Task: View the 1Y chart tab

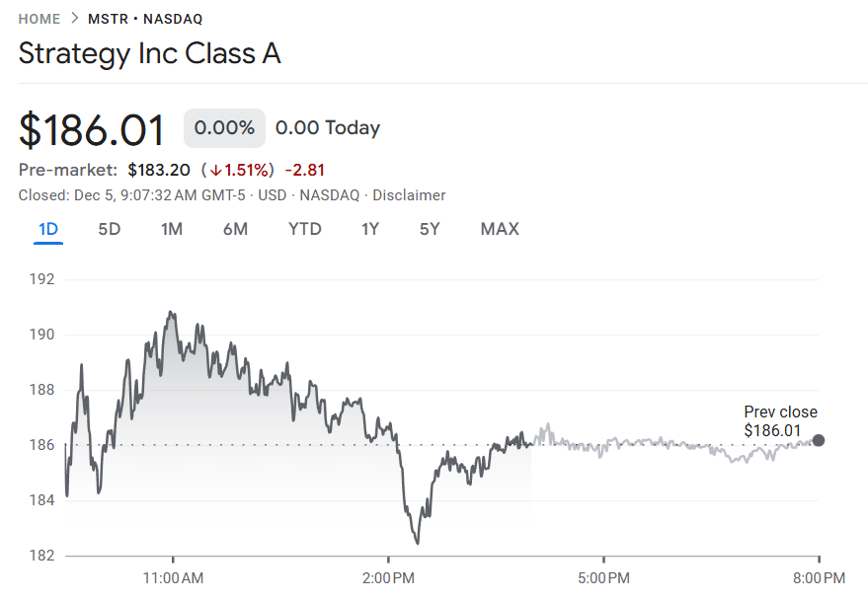Action: (369, 228)
